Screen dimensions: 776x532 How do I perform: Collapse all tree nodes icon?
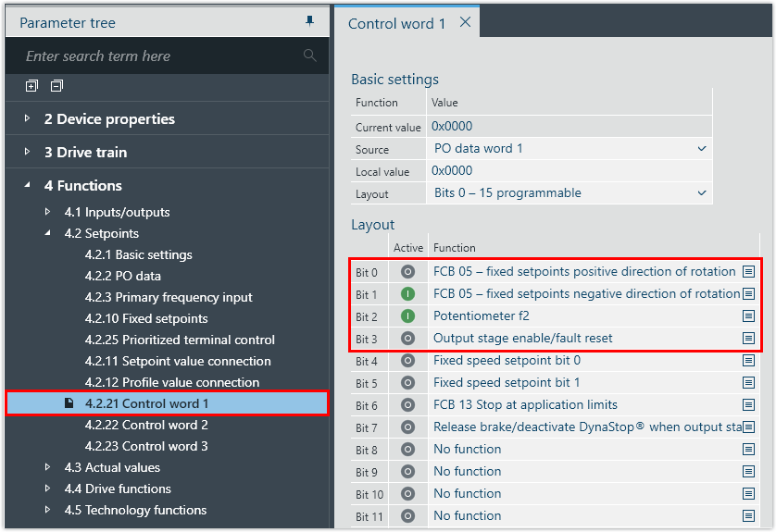[x=56, y=86]
